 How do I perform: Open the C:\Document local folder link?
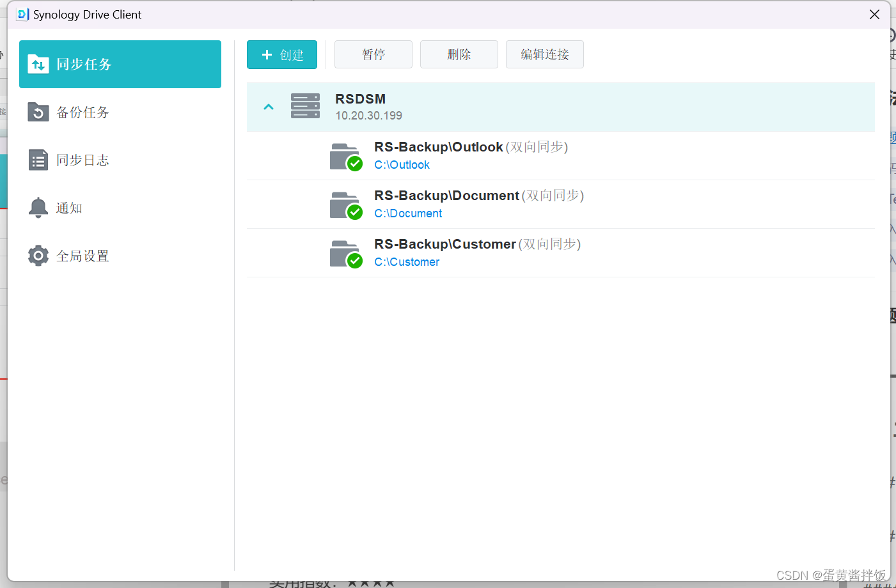(408, 213)
